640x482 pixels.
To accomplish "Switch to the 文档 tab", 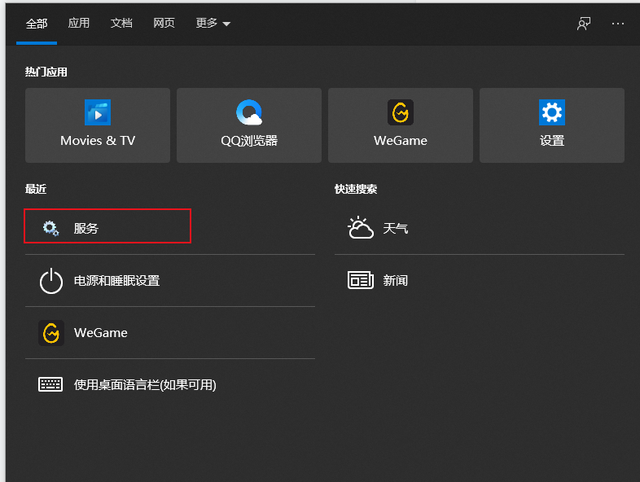I will click(121, 23).
